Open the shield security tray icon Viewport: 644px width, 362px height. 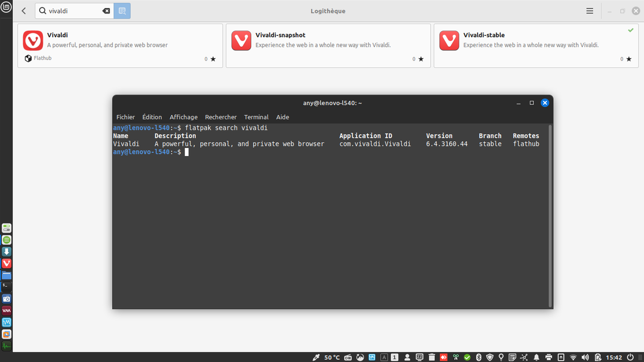tap(490, 357)
